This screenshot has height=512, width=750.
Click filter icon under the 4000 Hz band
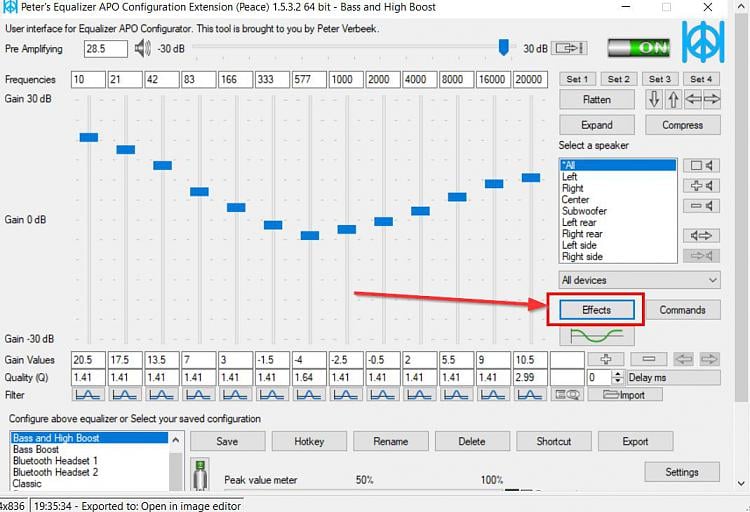420,395
